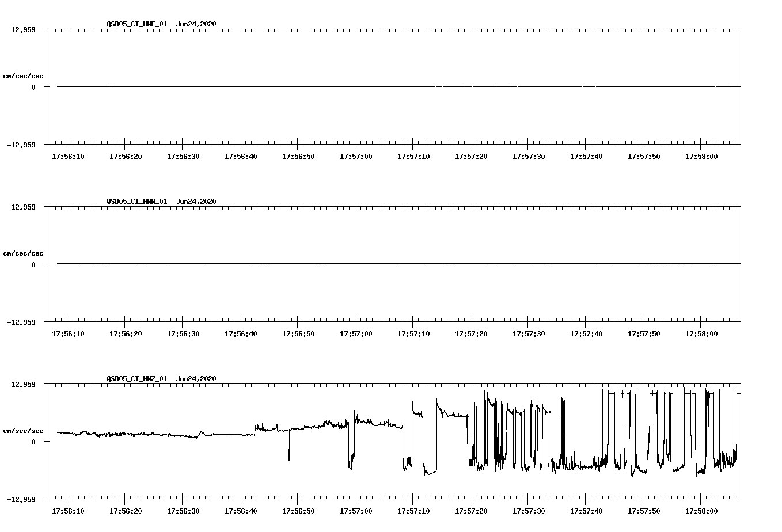
Task: Click the 17:57:10 time label under HNZ chart
Action: (x=413, y=511)
